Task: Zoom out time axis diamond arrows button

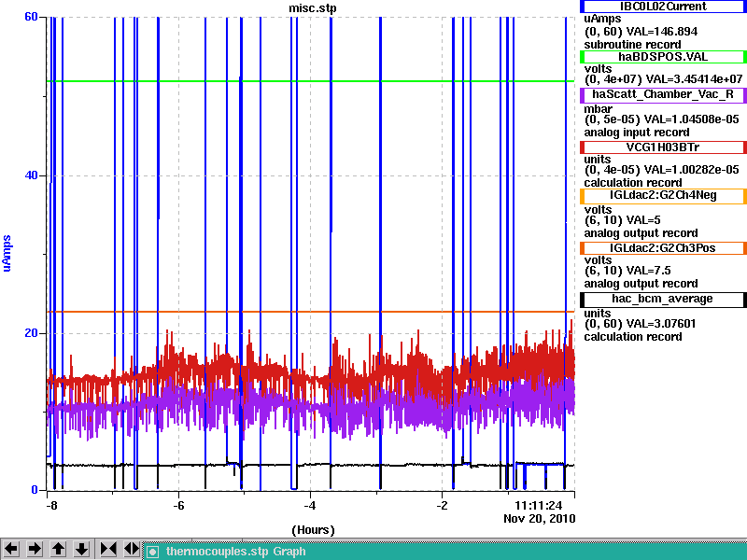Action: click(x=131, y=549)
